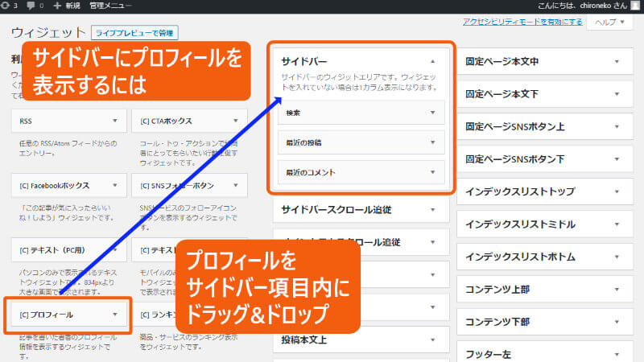Expand インデックスリストボトム area arrow
Screen dimensions: 644x362
(617, 257)
